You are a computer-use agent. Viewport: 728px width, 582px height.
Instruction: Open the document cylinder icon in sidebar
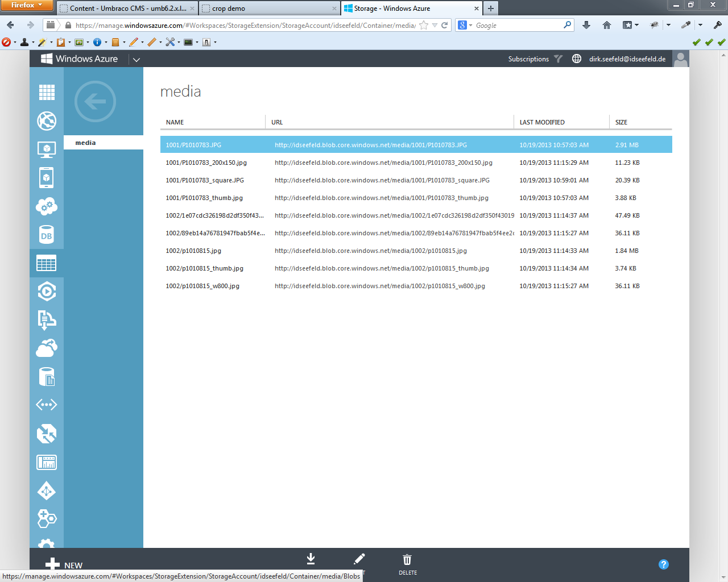(x=47, y=376)
